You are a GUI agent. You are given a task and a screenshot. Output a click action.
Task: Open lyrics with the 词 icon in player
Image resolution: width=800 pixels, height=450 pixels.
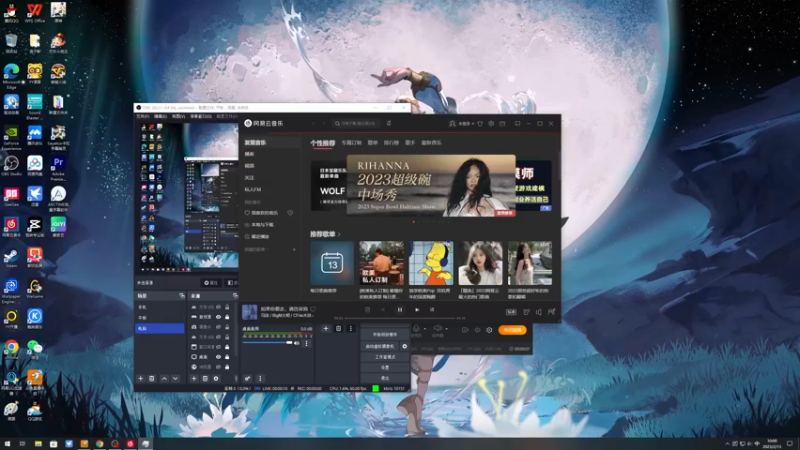pos(432,310)
